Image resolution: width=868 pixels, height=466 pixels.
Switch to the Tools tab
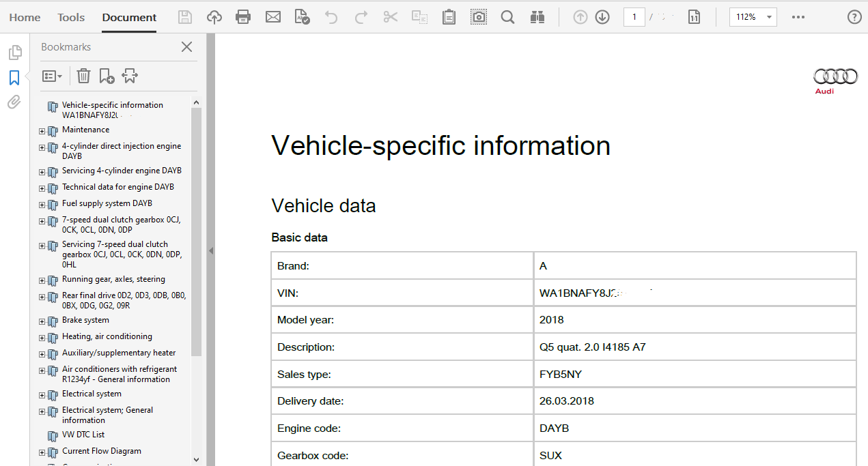71,17
